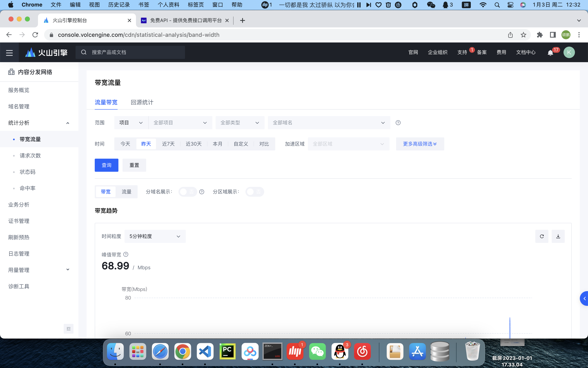Open WeChat from the dock
This screenshot has height=368, width=588.
(317, 351)
